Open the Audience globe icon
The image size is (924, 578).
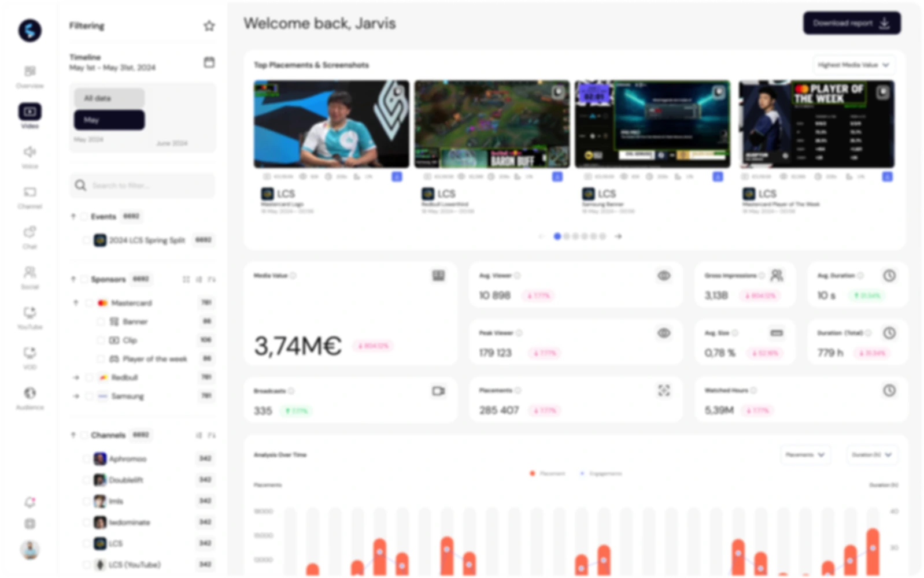pyautogui.click(x=29, y=393)
